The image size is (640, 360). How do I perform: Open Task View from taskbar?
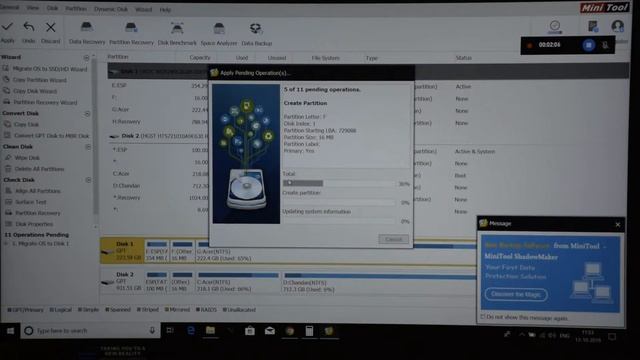[x=170, y=331]
